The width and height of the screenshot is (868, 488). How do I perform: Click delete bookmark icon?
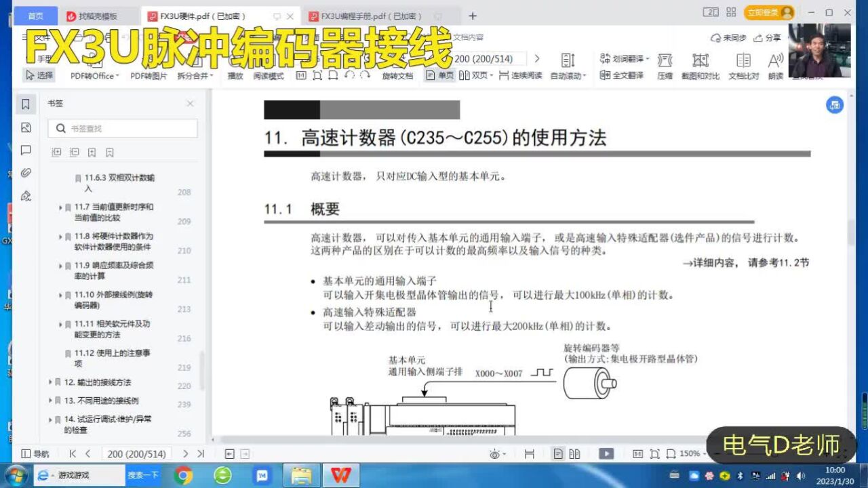click(110, 152)
